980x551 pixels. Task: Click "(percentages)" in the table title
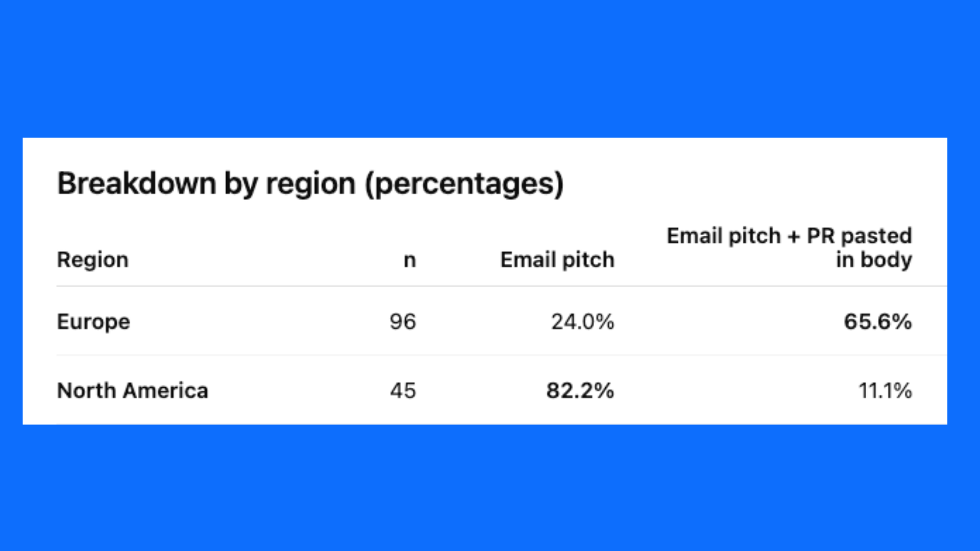[464, 184]
